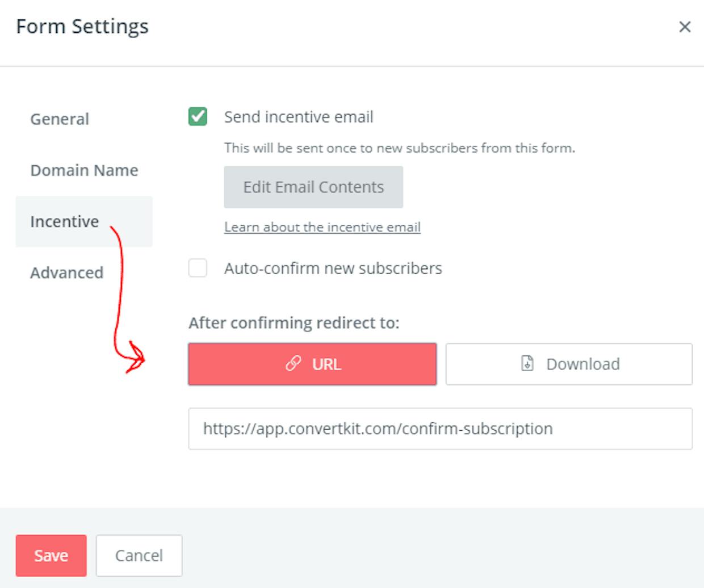The height and width of the screenshot is (588, 704).
Task: Click the chain link icon on URL button
Action: coord(293,364)
